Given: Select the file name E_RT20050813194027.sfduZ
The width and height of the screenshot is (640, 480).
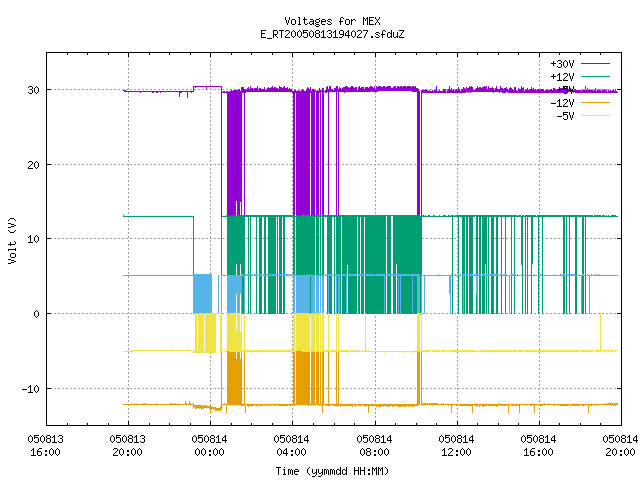Looking at the screenshot, I should [332, 34].
